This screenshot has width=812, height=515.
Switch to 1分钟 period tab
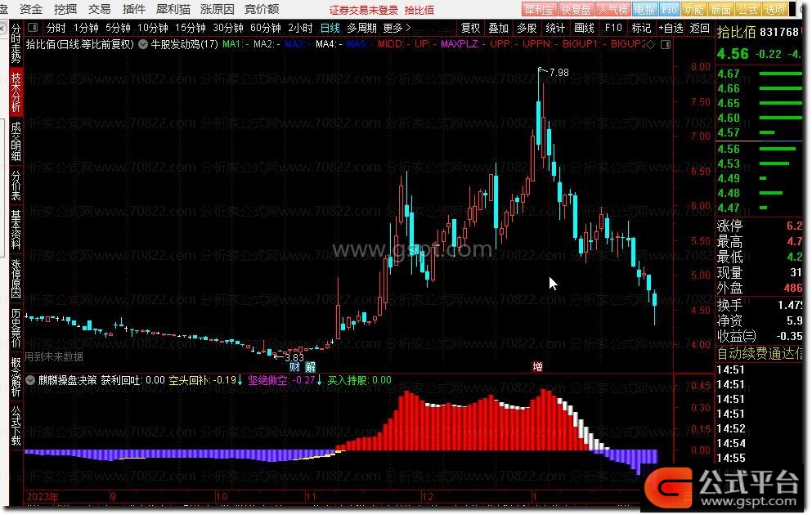point(86,28)
